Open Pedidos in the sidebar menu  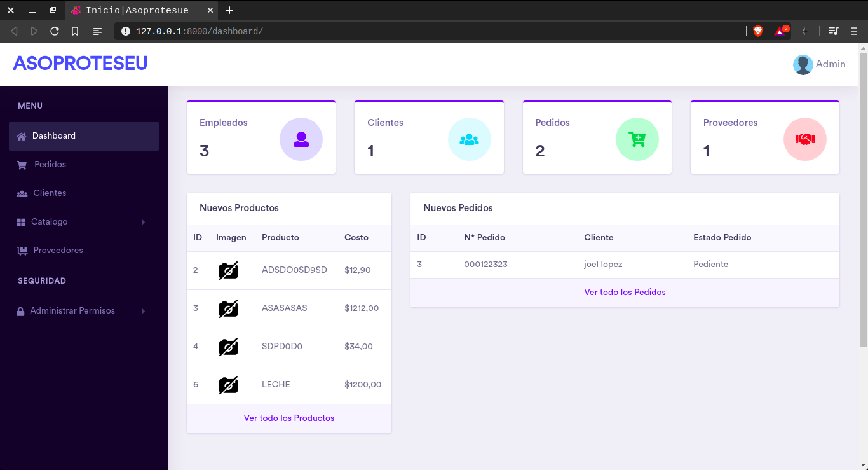click(84, 165)
